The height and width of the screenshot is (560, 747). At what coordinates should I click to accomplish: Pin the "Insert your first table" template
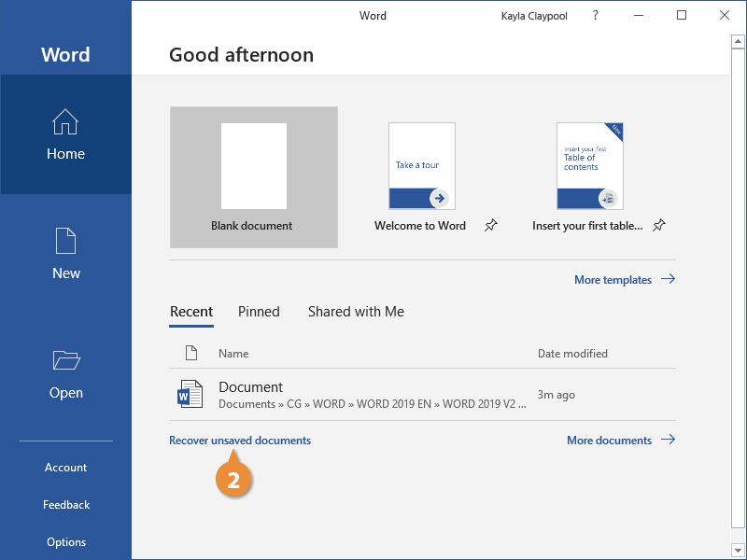(x=658, y=225)
